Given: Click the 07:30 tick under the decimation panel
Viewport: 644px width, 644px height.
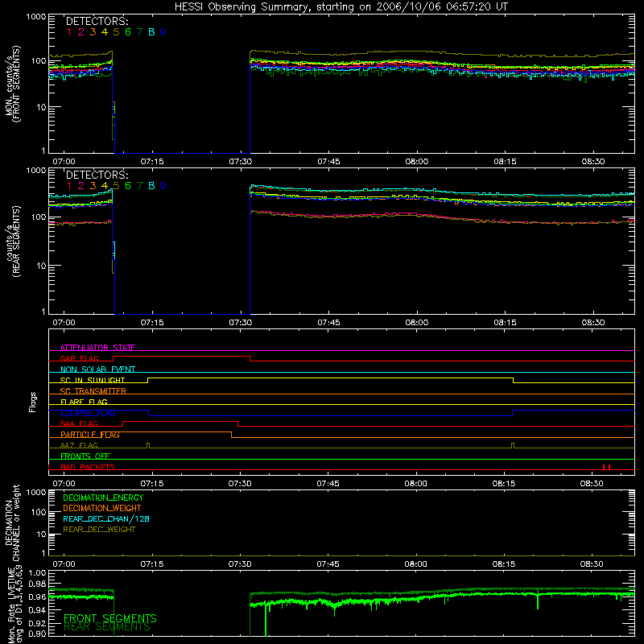Looking at the screenshot, I should [240, 564].
